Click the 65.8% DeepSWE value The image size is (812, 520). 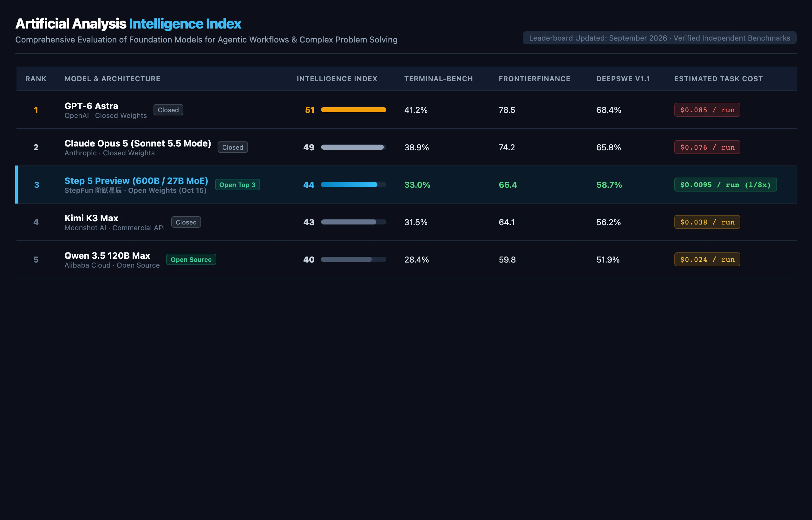click(608, 147)
